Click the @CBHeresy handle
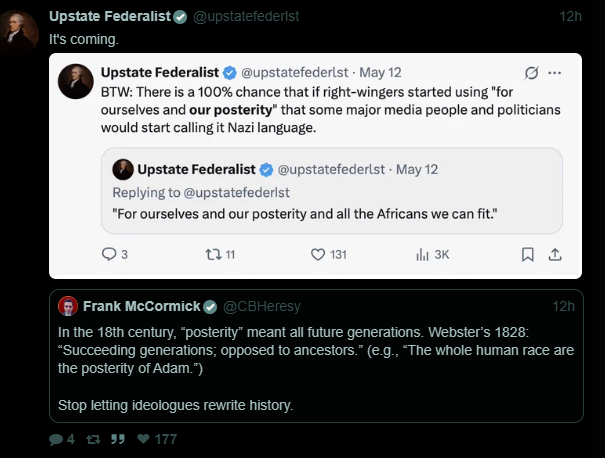 pos(262,306)
